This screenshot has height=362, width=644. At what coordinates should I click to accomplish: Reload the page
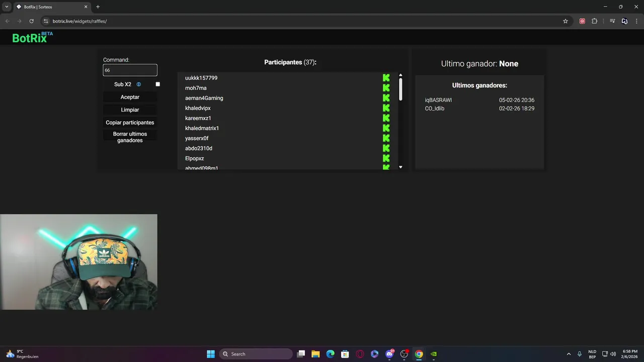coord(31,21)
